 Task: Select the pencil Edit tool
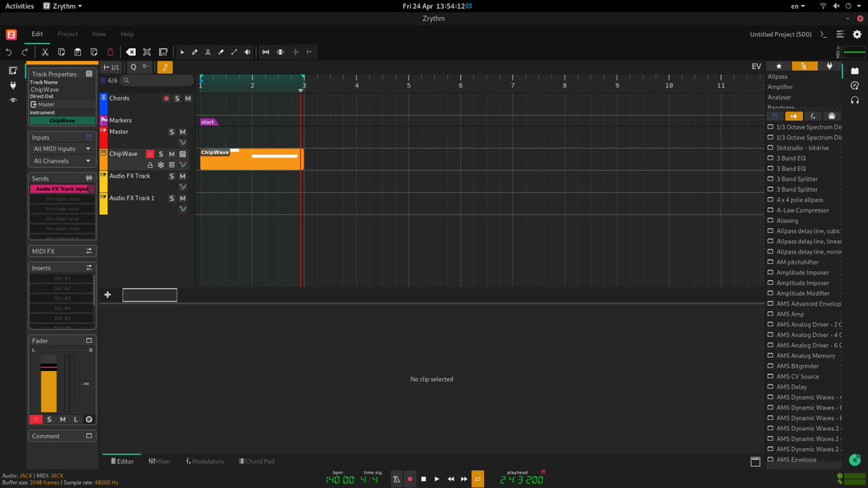point(195,52)
